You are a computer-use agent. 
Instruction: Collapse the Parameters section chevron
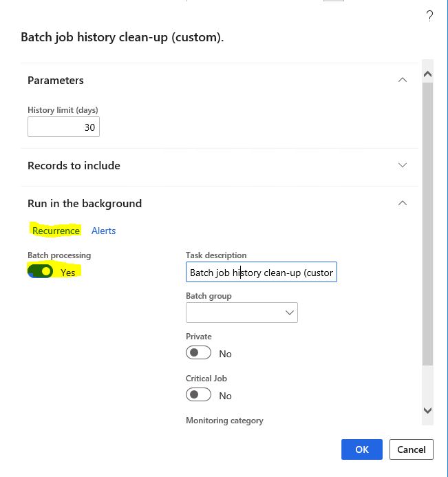click(x=403, y=80)
